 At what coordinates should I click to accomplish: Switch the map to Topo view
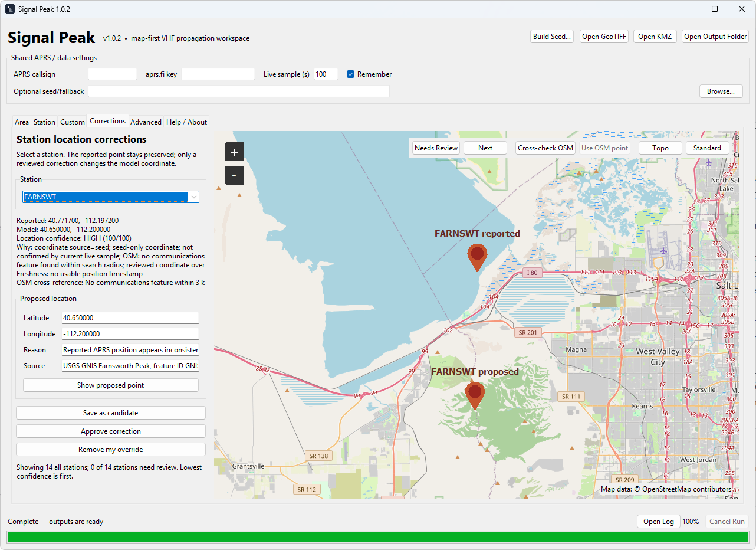[x=660, y=148]
